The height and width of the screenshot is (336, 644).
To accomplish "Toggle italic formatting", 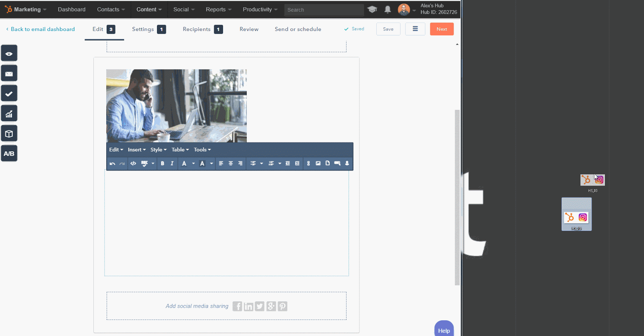I will (172, 163).
